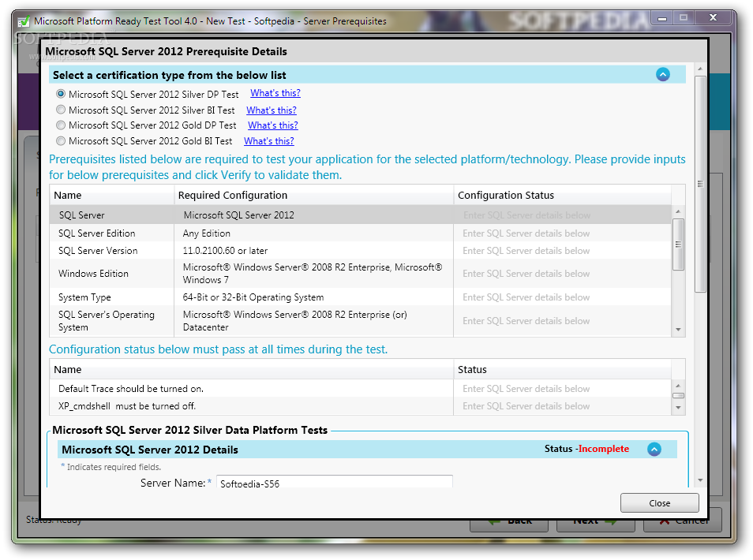Select Default Trace should be turned on row
Image resolution: width=753 pixels, height=560 pixels.
pyautogui.click(x=360, y=389)
